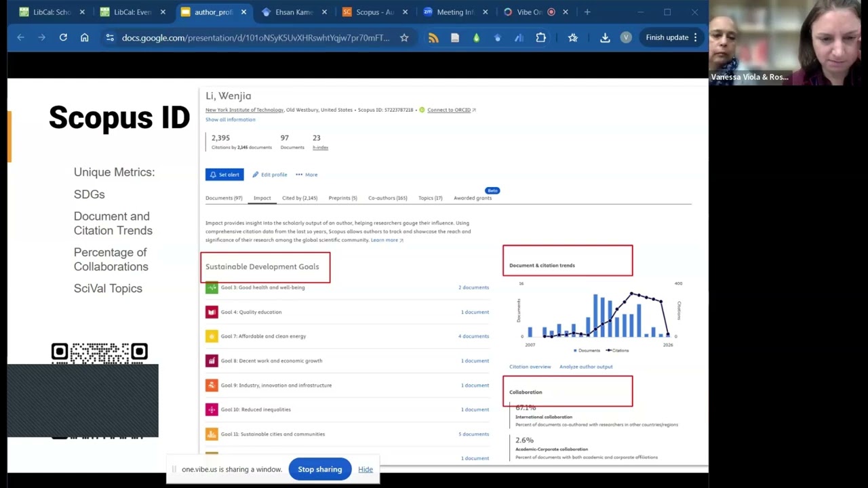Screen dimensions: 868x488
Task: Click the Stop sharing button
Action: [320, 469]
